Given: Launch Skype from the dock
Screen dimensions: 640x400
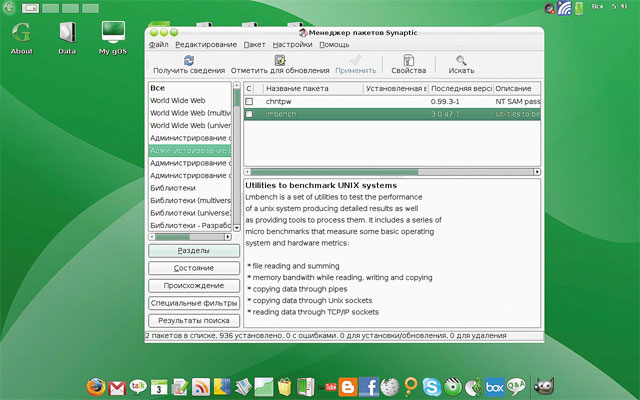Looking at the screenshot, I should (431, 387).
